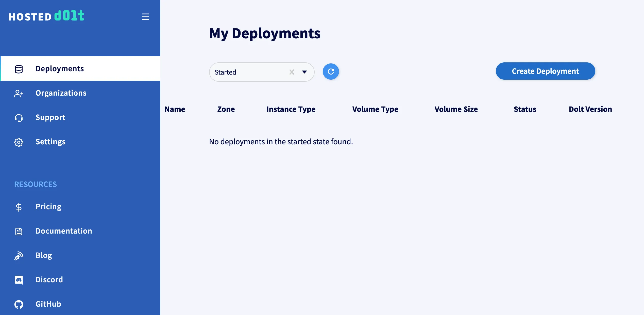Expand the deployment state selector arrow

[x=304, y=72]
